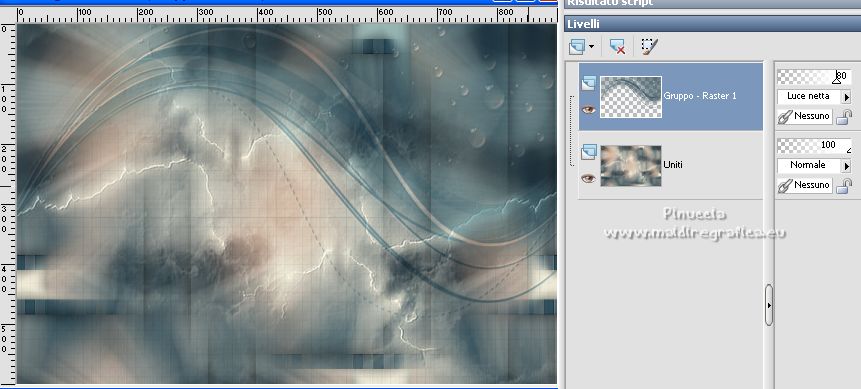Click raster layer type icon beside Gruppo - Raster 1

[x=589, y=83]
